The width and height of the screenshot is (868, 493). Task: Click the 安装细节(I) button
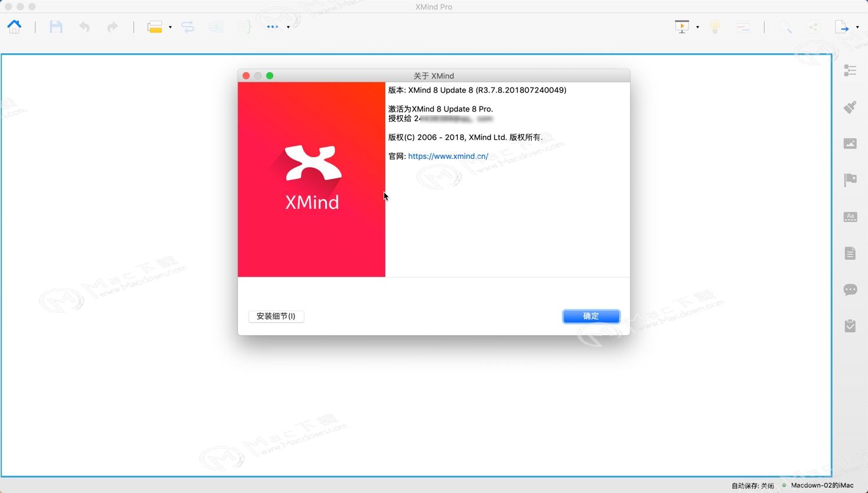click(276, 316)
